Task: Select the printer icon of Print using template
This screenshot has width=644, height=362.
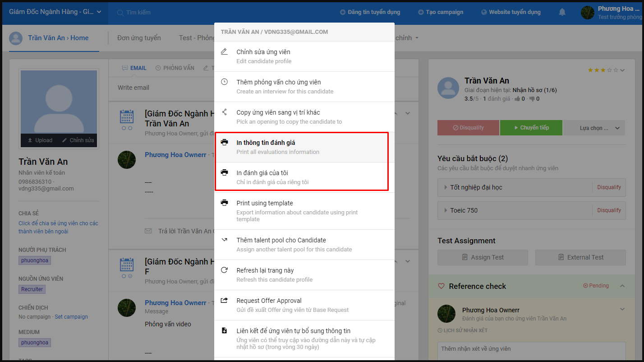Action: [x=224, y=203]
